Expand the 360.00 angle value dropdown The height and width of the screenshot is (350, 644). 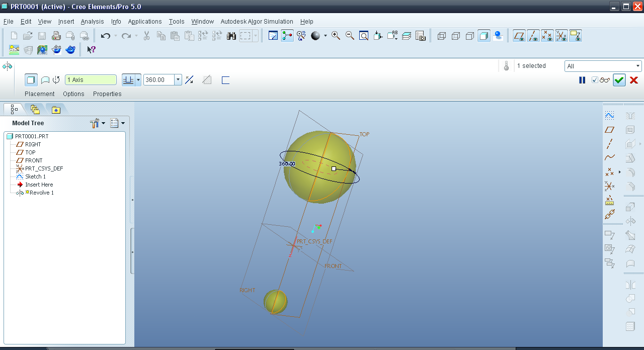tap(178, 80)
